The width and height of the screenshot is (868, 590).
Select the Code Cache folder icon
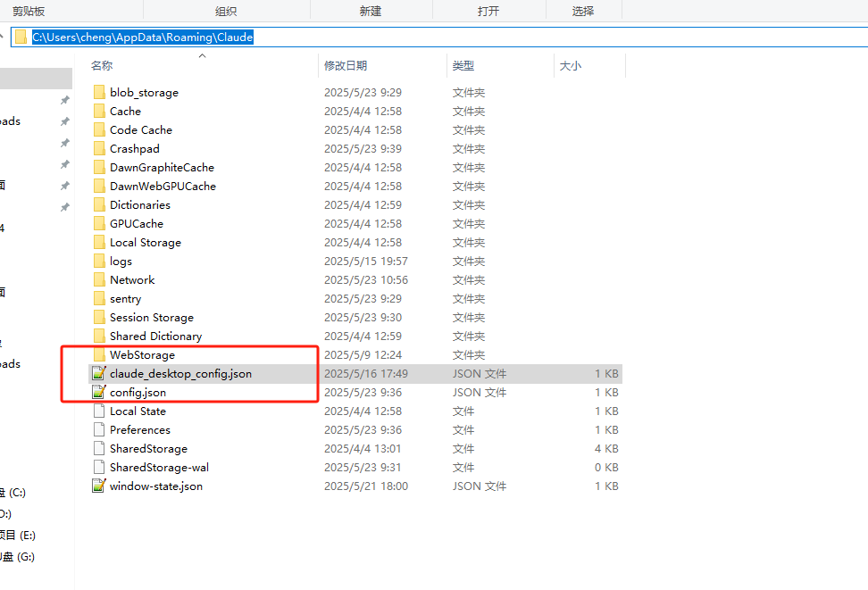pos(99,130)
